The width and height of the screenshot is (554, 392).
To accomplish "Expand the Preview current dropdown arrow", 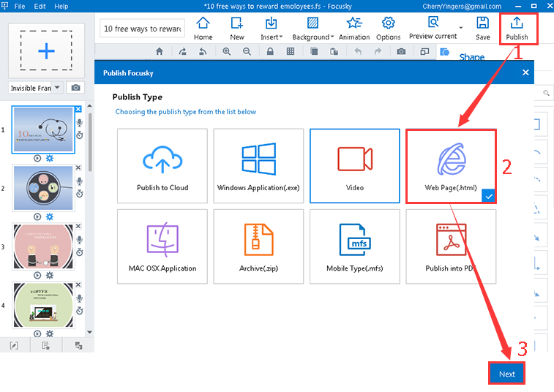I will (461, 28).
